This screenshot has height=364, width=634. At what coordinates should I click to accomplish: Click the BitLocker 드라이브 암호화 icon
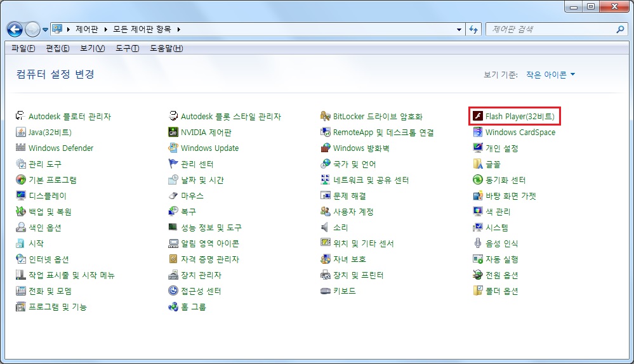point(326,117)
